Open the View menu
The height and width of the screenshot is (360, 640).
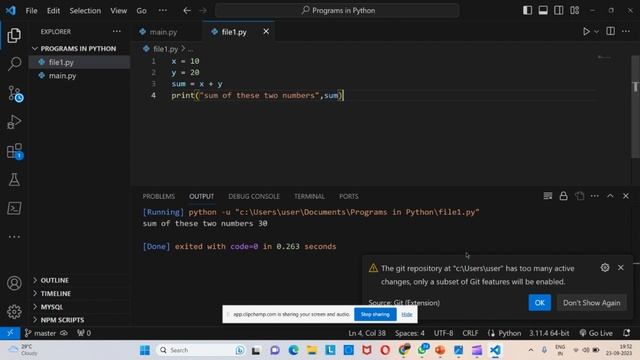[x=118, y=11]
